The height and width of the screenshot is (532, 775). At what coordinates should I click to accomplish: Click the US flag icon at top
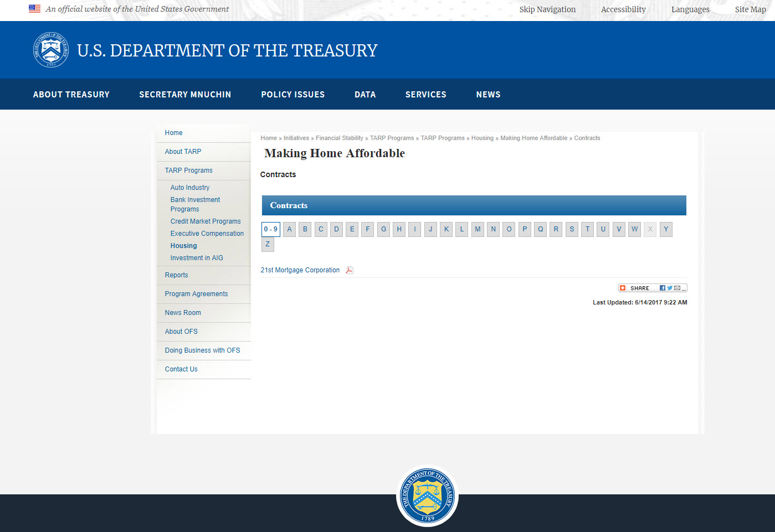point(34,9)
